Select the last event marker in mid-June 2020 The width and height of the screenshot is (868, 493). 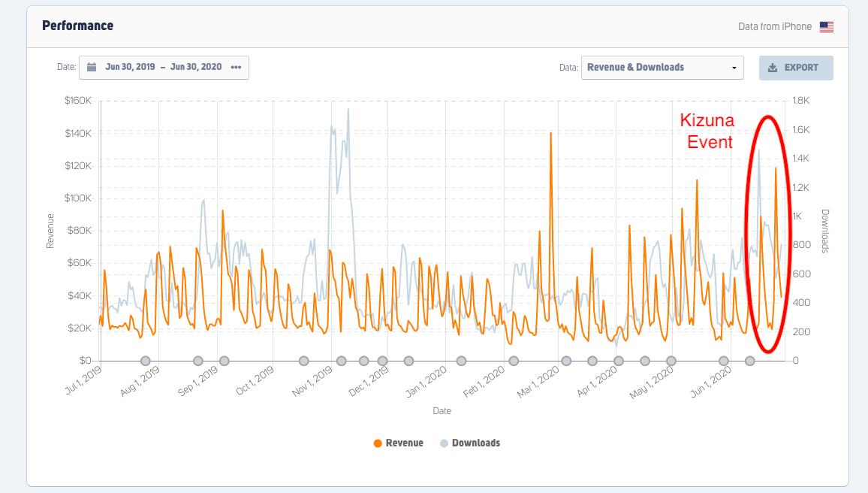point(749,361)
